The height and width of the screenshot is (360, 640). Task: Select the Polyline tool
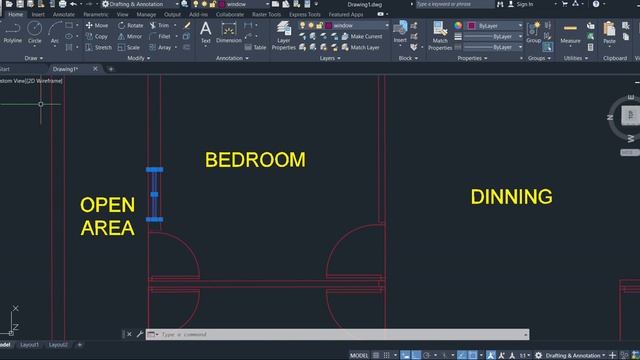click(13, 32)
